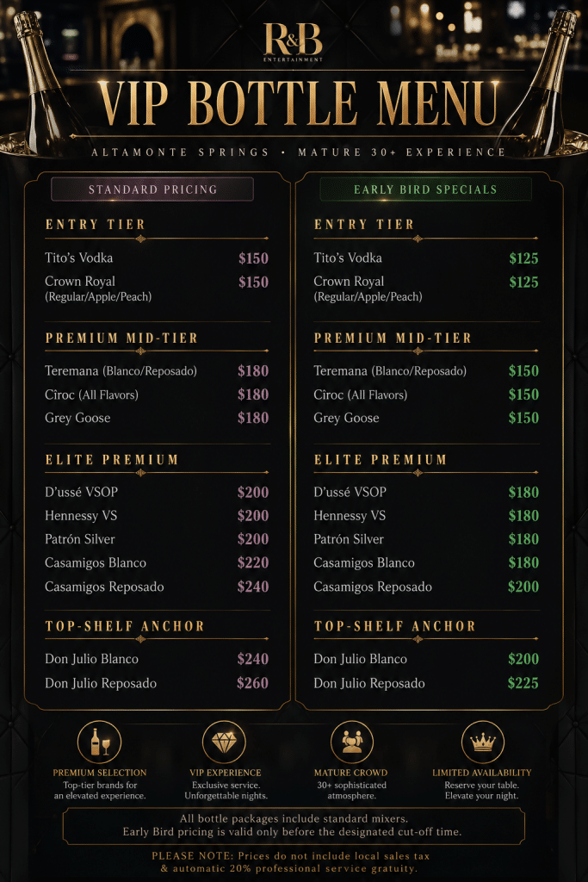588x882 pixels.
Task: Click the Early Bird Specials header tab
Action: [x=425, y=189]
